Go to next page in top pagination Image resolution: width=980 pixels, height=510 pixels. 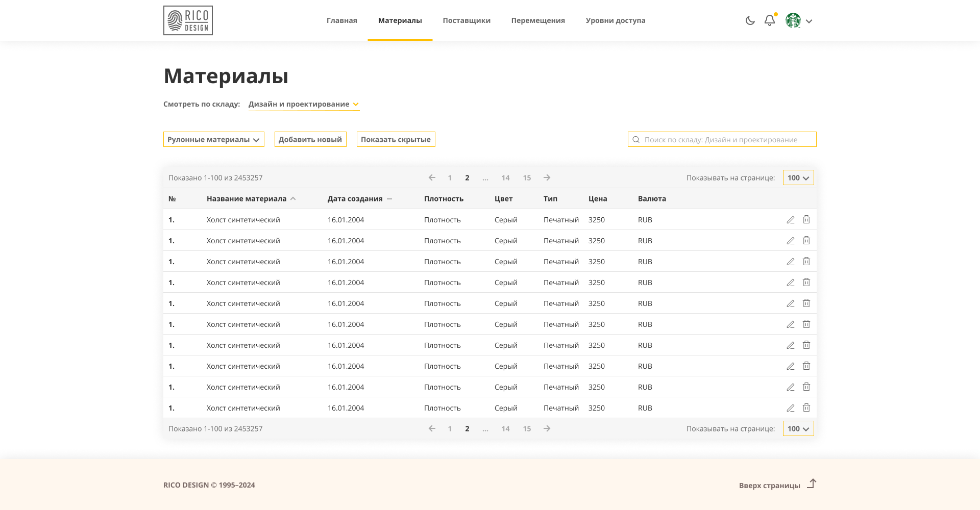click(547, 177)
